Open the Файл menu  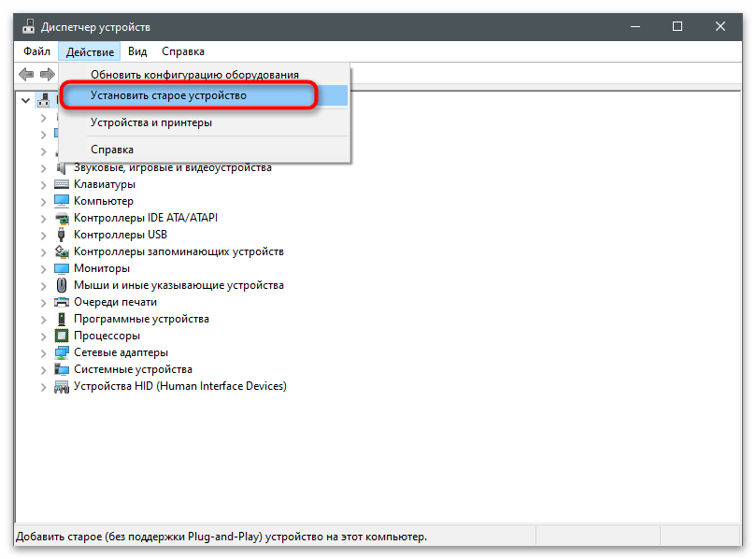[x=37, y=51]
